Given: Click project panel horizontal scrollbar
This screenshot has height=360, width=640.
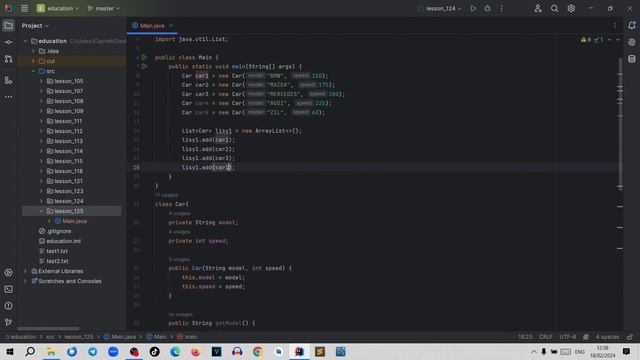Looking at the screenshot, I should click(48, 329).
